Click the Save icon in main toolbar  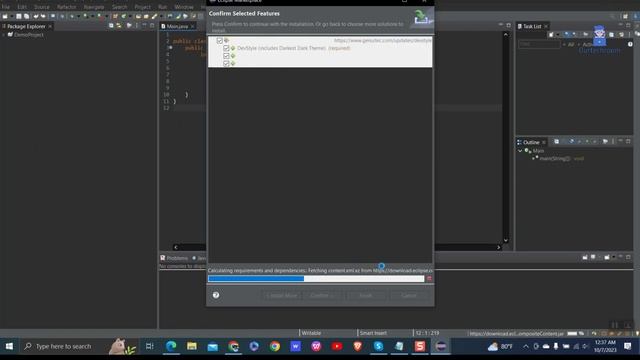click(19, 16)
